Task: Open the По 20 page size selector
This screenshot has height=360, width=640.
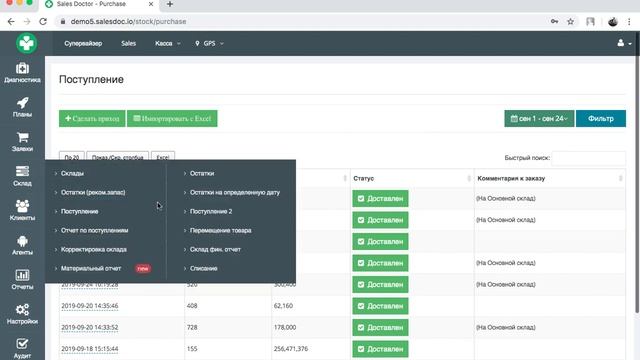Action: [x=72, y=157]
